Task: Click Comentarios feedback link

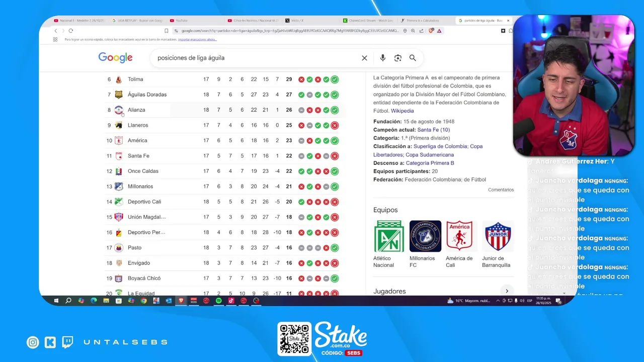Action: [501, 190]
